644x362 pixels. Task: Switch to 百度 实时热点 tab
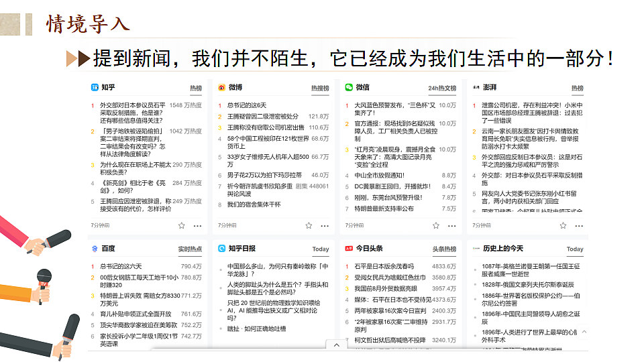(190, 249)
